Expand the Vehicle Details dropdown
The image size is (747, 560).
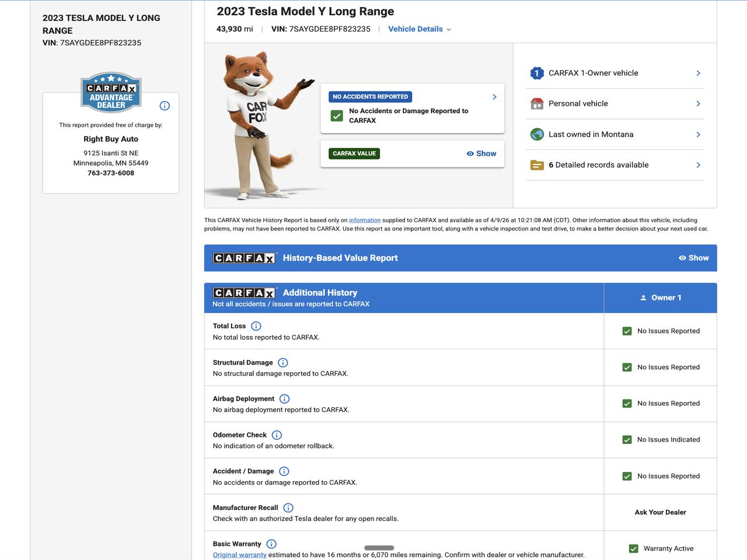click(419, 29)
